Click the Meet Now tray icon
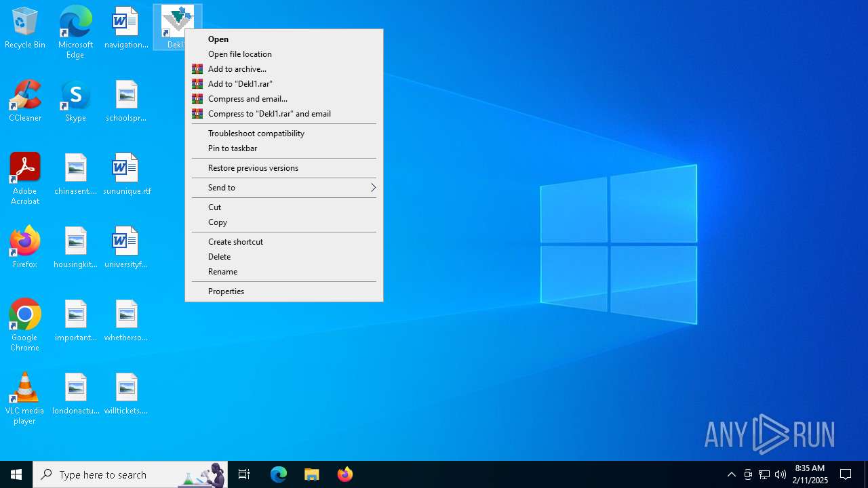This screenshot has width=868, height=488. tap(748, 474)
